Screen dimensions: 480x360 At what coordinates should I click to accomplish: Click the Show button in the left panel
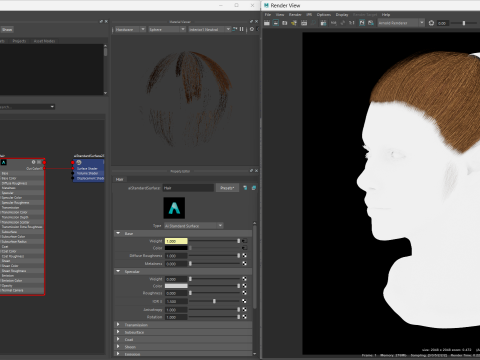(7, 29)
